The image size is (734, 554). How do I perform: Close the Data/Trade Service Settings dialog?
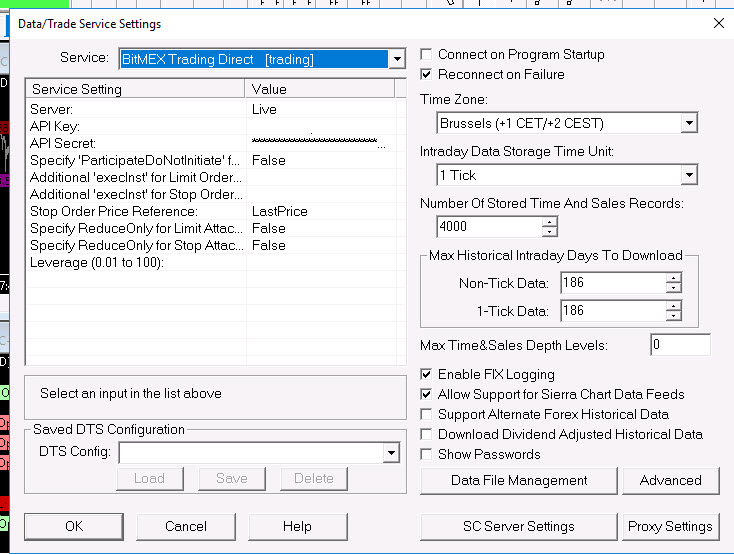719,23
